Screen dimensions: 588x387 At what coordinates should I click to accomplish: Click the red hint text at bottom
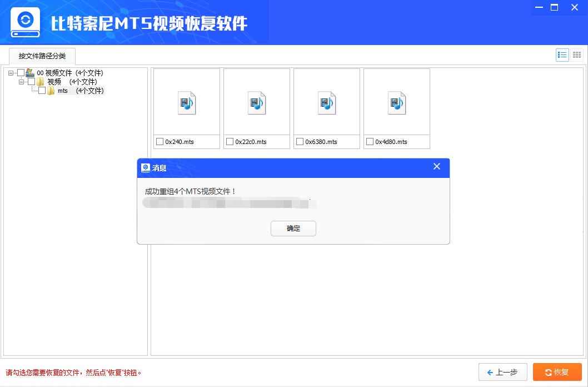[x=73, y=373]
